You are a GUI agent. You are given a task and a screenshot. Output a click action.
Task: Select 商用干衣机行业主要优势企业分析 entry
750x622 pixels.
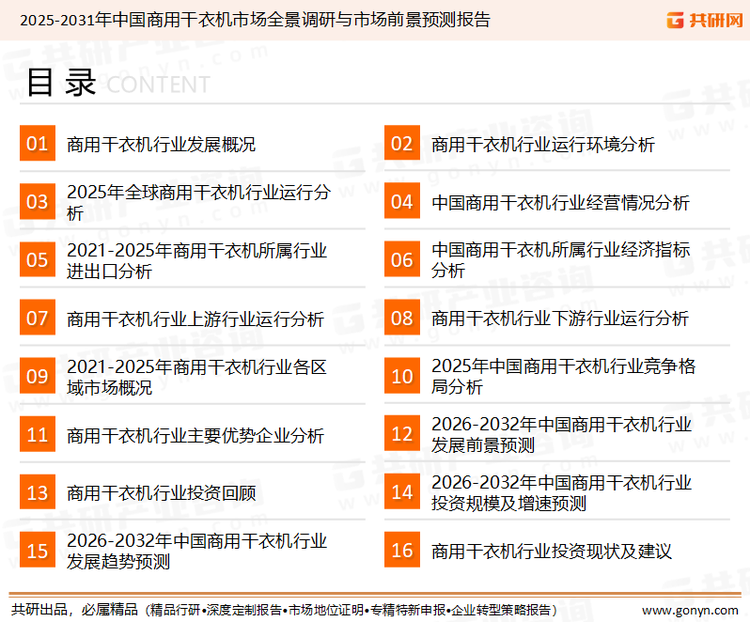tap(195, 435)
